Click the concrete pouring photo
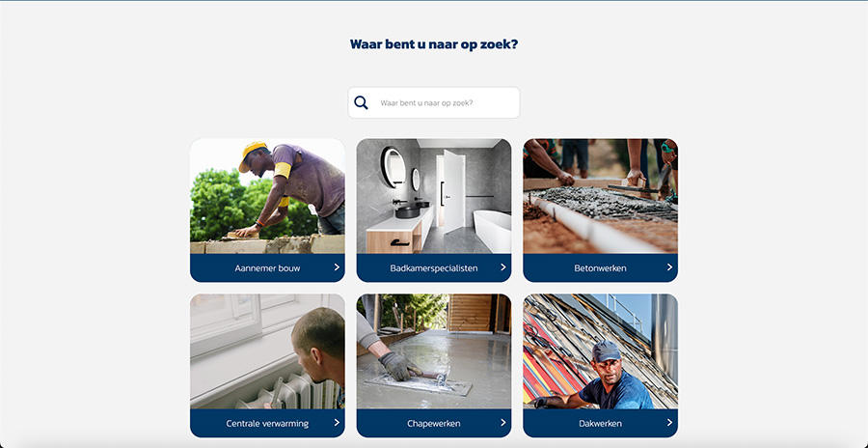 (x=600, y=196)
